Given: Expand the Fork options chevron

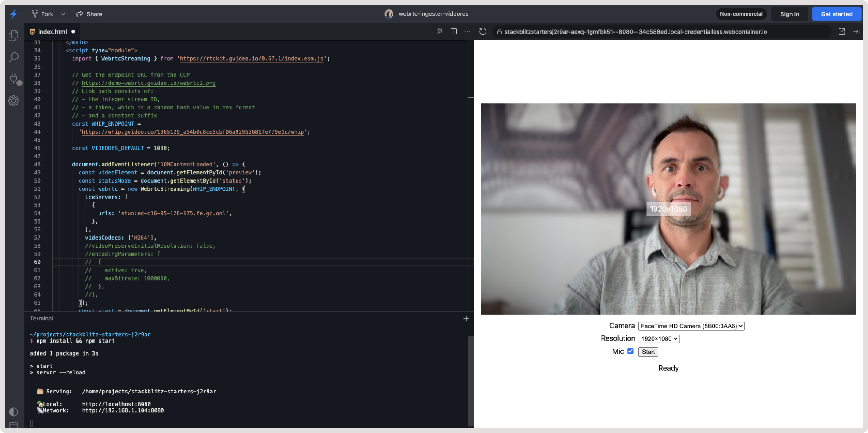Looking at the screenshot, I should tap(63, 14).
